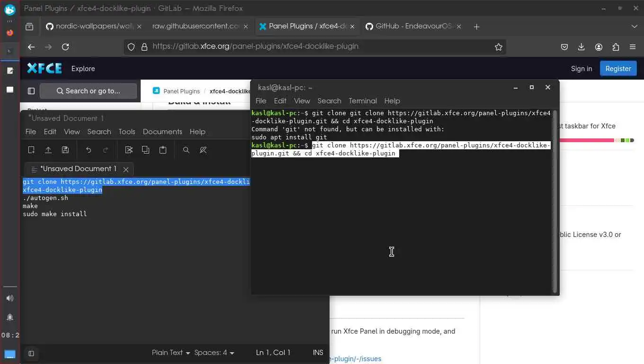Screen dimensions: 644x364
Task: Click the volume icon in the side panel
Action: [10, 298]
